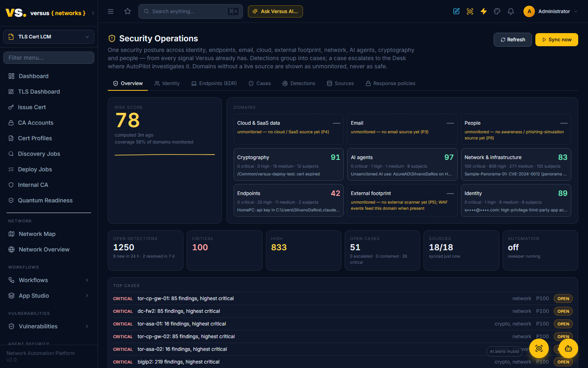The width and height of the screenshot is (588, 368).
Task: Click the yellow scan floating button
Action: [x=539, y=348]
